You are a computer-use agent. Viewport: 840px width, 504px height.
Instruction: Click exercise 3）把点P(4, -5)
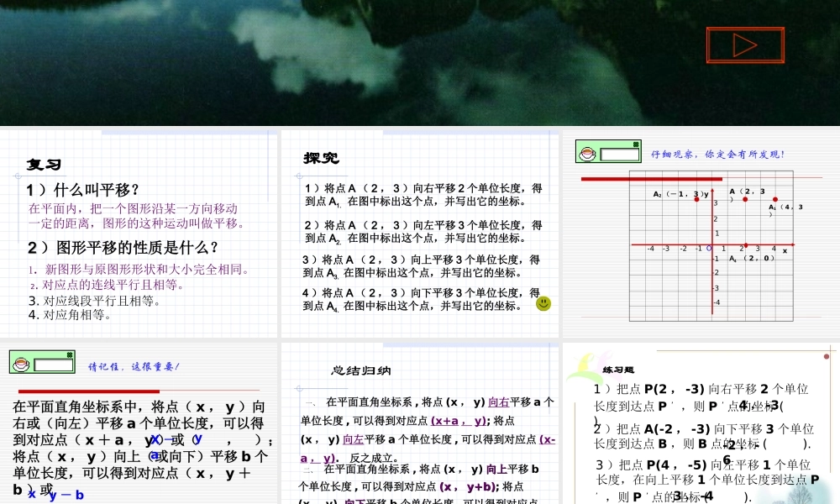click(707, 480)
